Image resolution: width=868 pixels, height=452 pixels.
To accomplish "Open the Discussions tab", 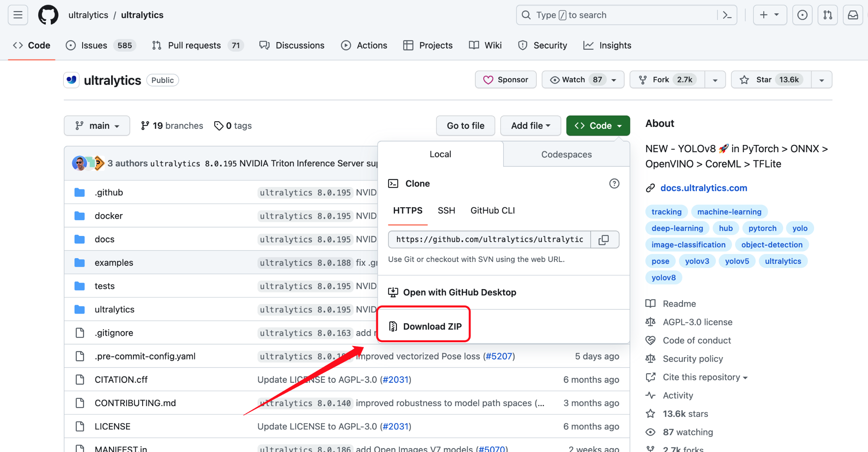I will (x=292, y=45).
